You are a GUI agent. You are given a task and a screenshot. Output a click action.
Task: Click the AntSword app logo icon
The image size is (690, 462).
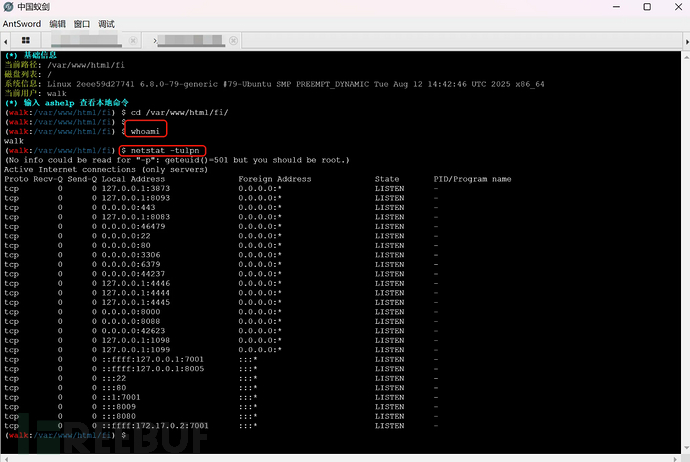click(8, 7)
